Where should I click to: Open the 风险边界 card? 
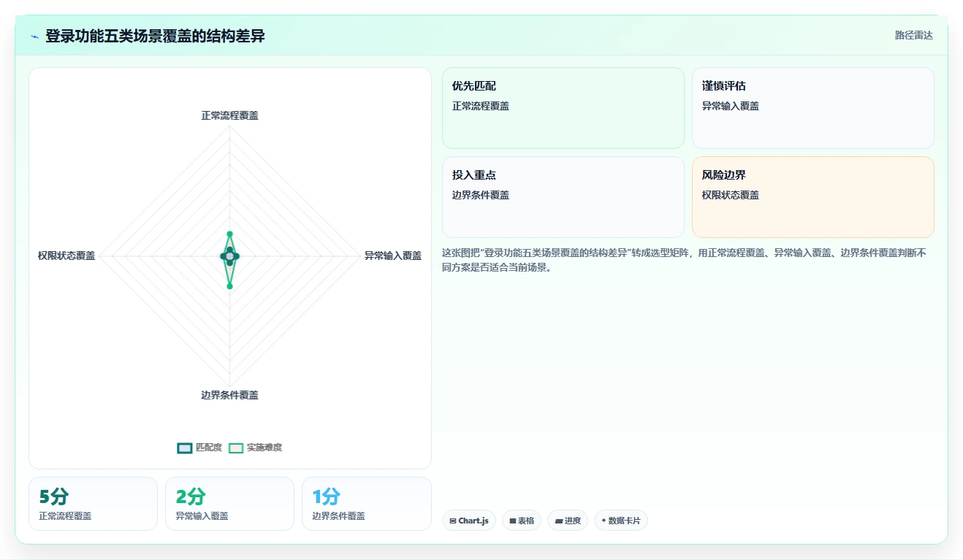[813, 197]
